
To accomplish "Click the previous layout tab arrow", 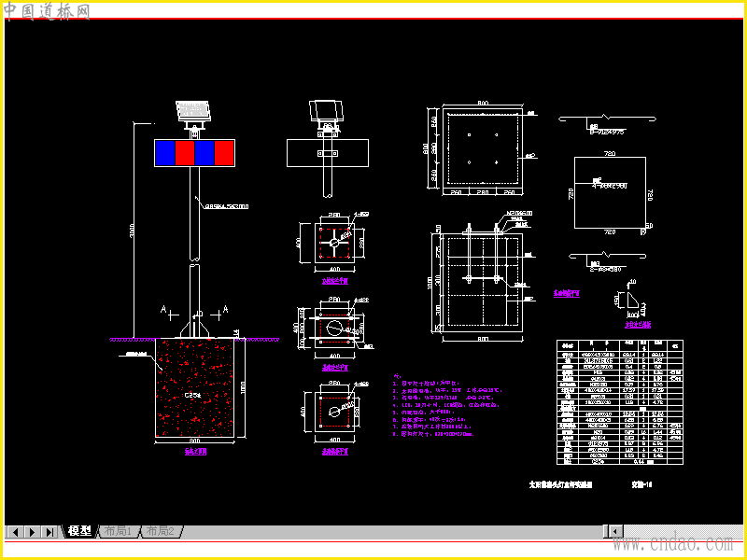I will coord(15,531).
